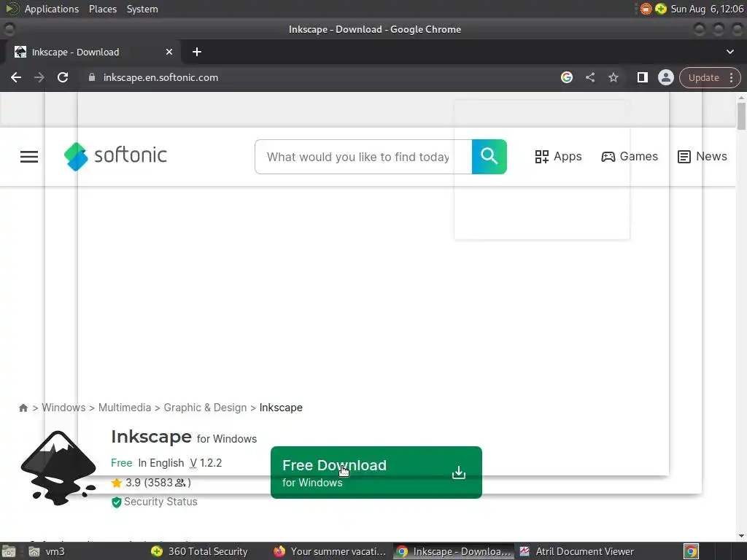Click the Update button in Chrome toolbar

pyautogui.click(x=703, y=77)
